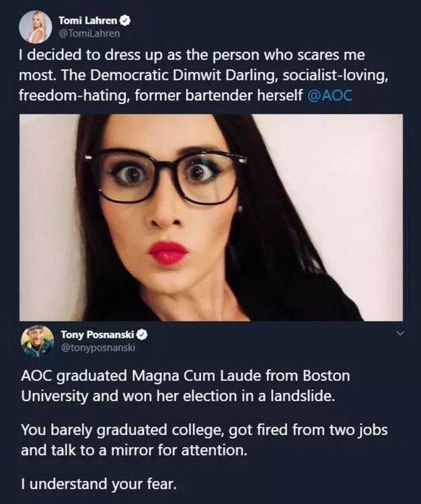Click the glasses in the tweet photo

[168, 177]
